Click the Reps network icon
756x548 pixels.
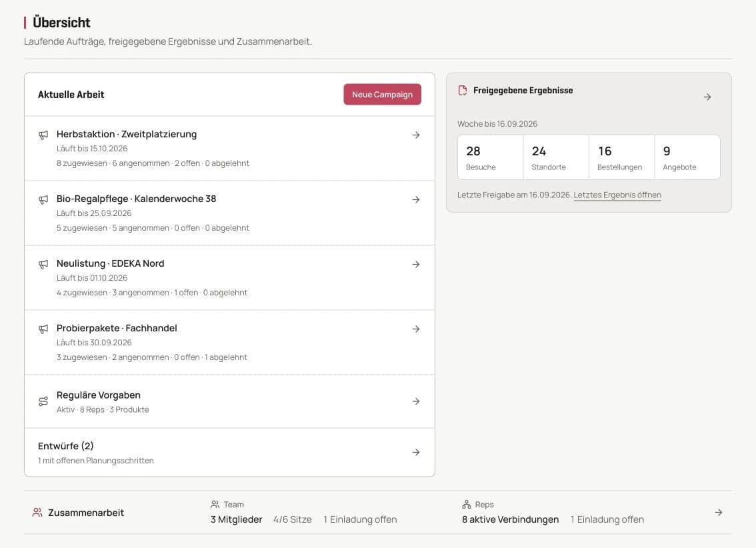pos(466,504)
